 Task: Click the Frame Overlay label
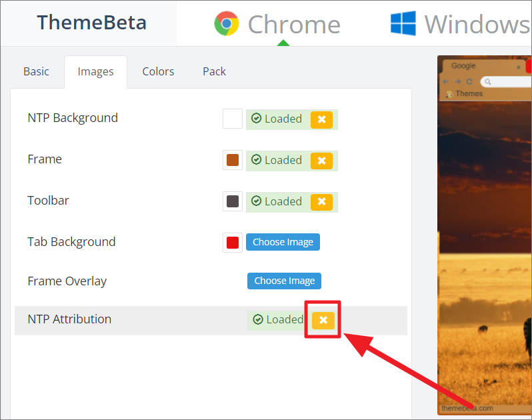(67, 281)
